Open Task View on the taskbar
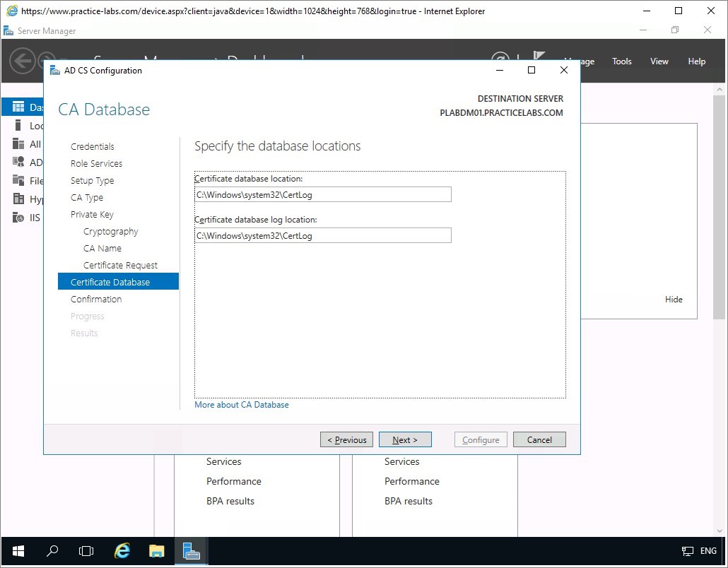This screenshot has width=728, height=568. [x=86, y=551]
